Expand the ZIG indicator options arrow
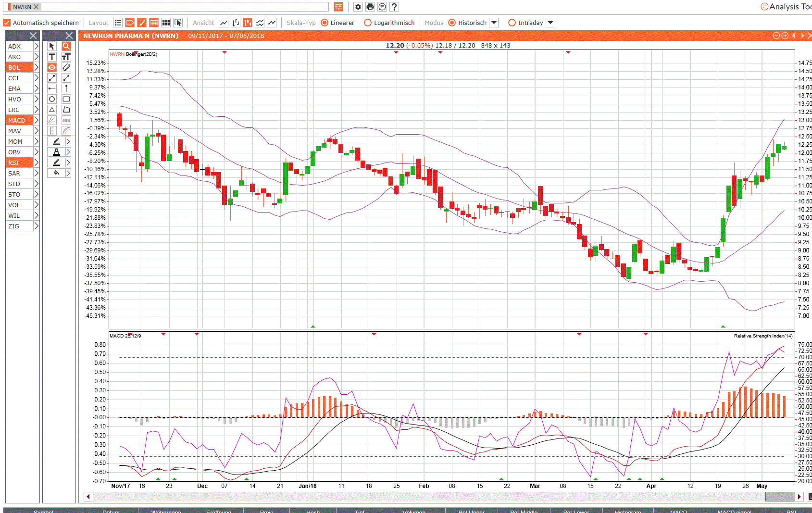The width and height of the screenshot is (812, 513). coord(36,226)
